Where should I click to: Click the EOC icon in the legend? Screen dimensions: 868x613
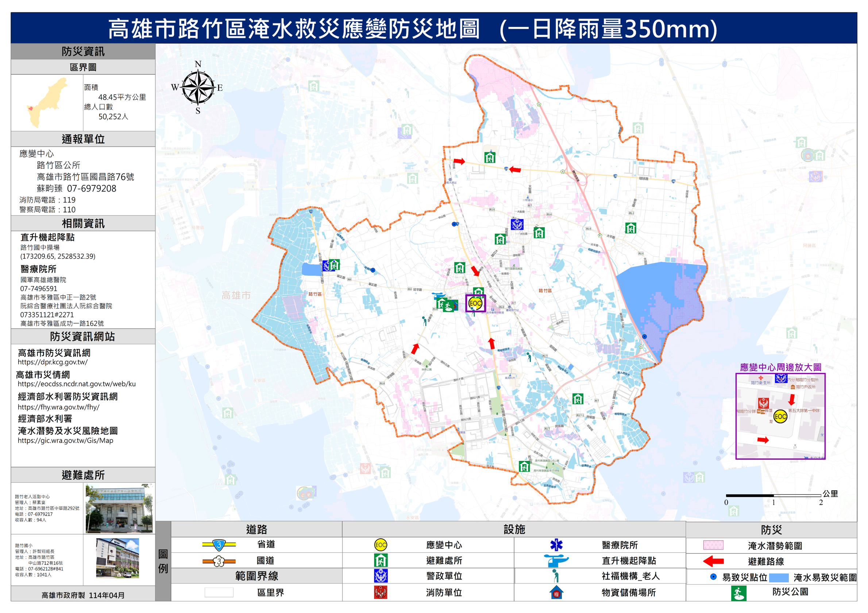point(380,545)
